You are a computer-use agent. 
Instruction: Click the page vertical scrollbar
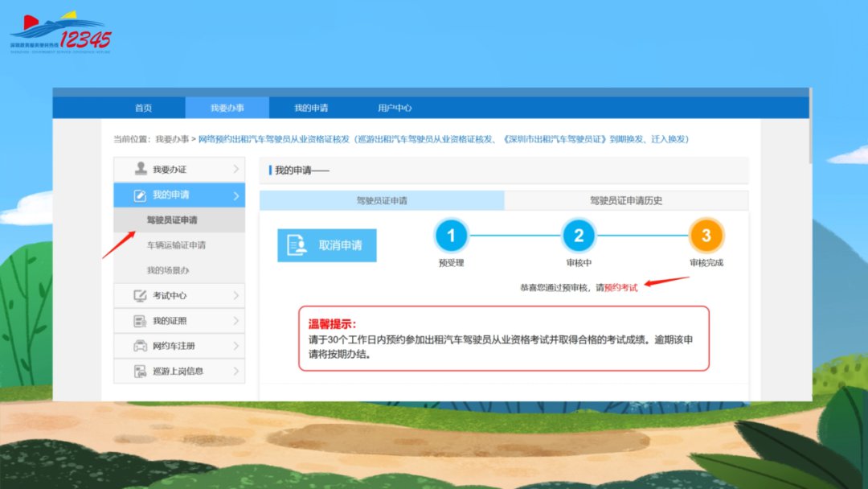(810, 127)
